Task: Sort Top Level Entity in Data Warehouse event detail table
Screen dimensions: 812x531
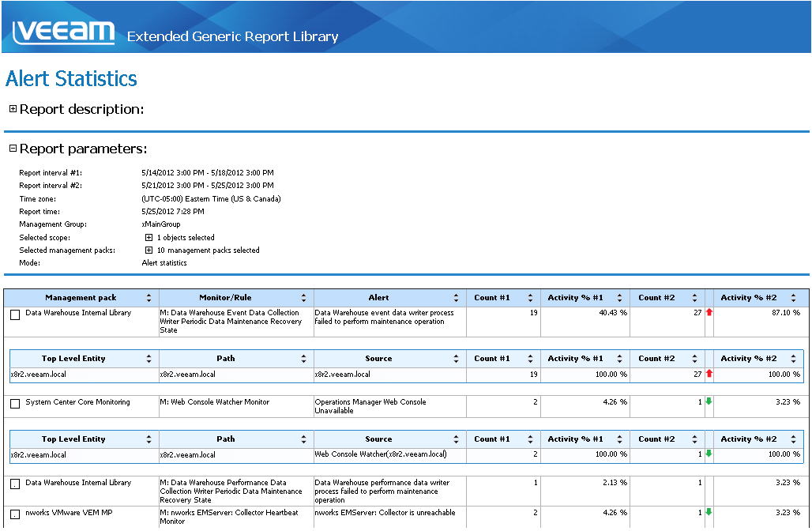Action: pyautogui.click(x=148, y=359)
